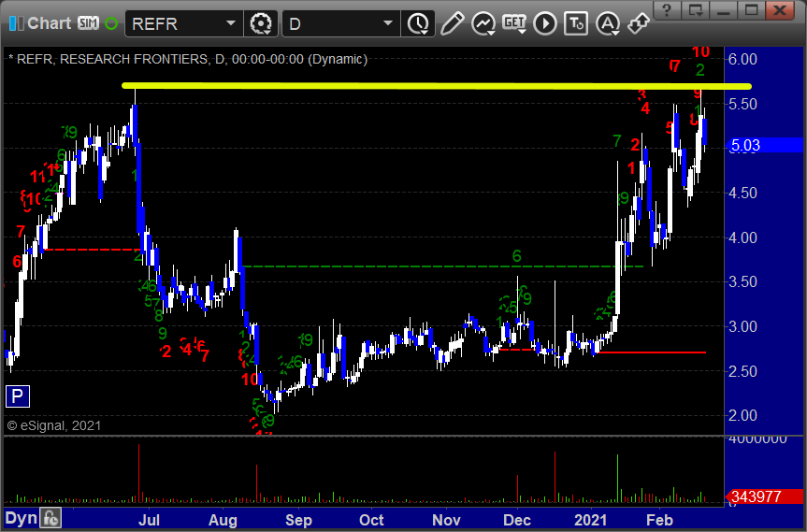
Task: Click the blue P pattern badge
Action: click(18, 396)
